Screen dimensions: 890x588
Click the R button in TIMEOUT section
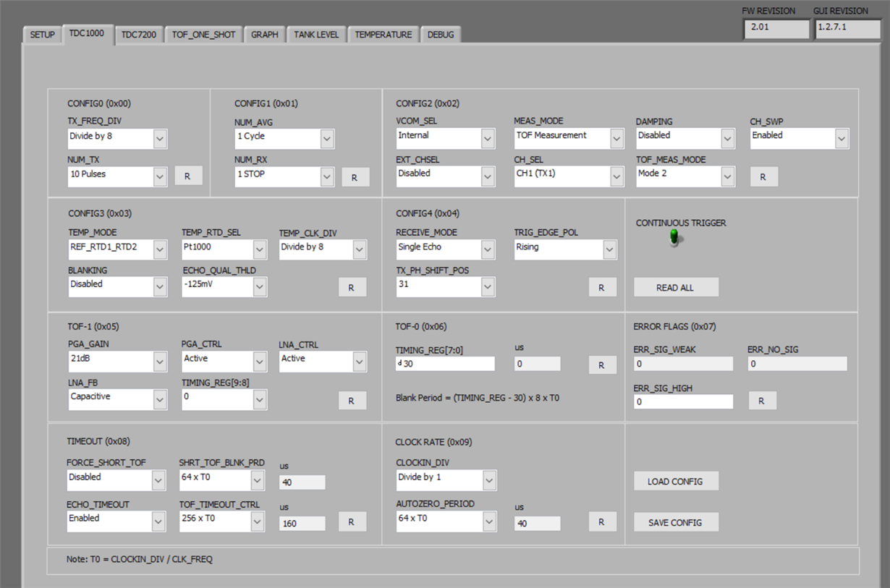[x=352, y=521]
